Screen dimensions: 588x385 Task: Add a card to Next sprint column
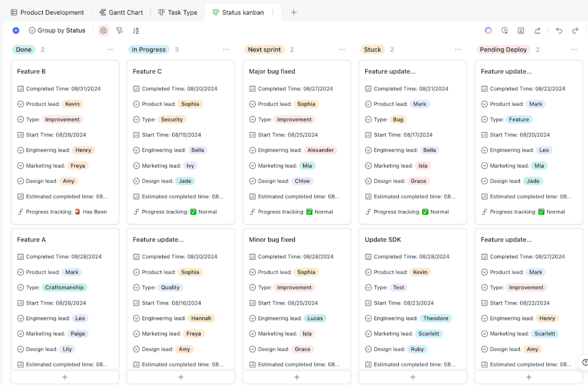click(x=296, y=377)
